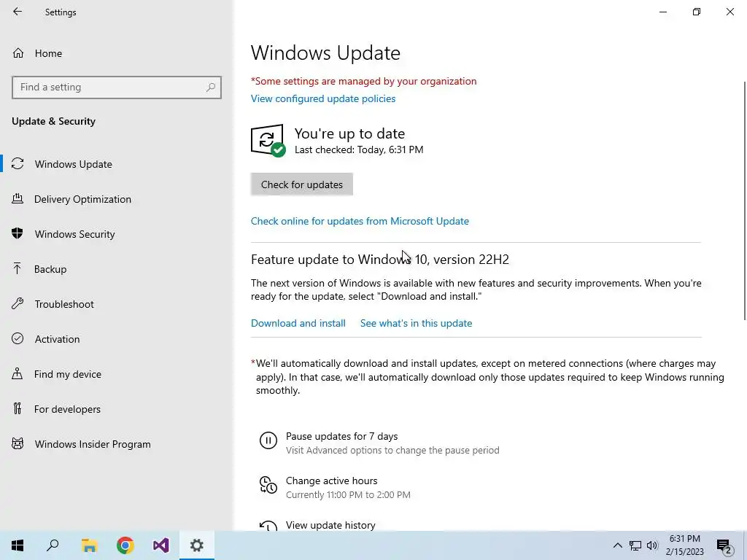Open File Explorer from taskbar
747x560 pixels.
tap(89, 545)
